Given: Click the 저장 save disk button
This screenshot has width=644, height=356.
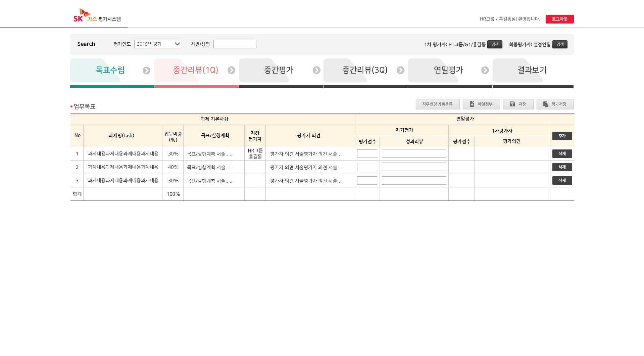Looking at the screenshot, I should coord(518,104).
